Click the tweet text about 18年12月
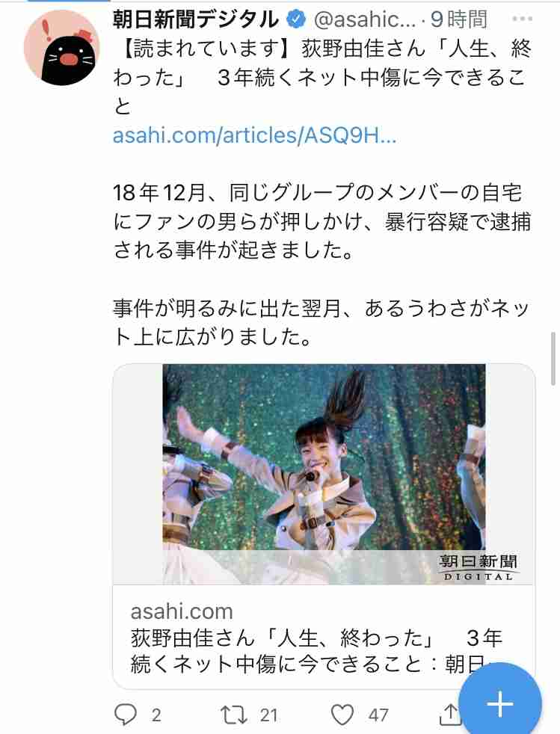Image resolution: width=560 pixels, height=734 pixels. (x=322, y=222)
